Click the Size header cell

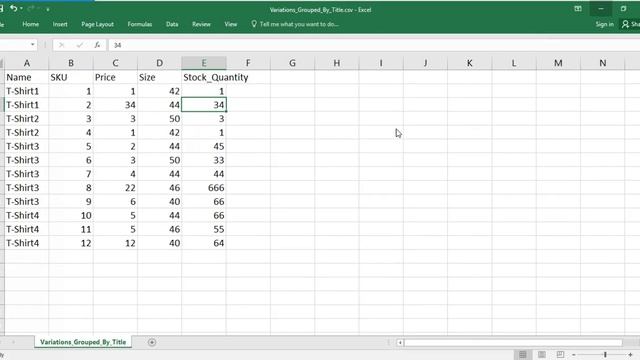click(159, 77)
